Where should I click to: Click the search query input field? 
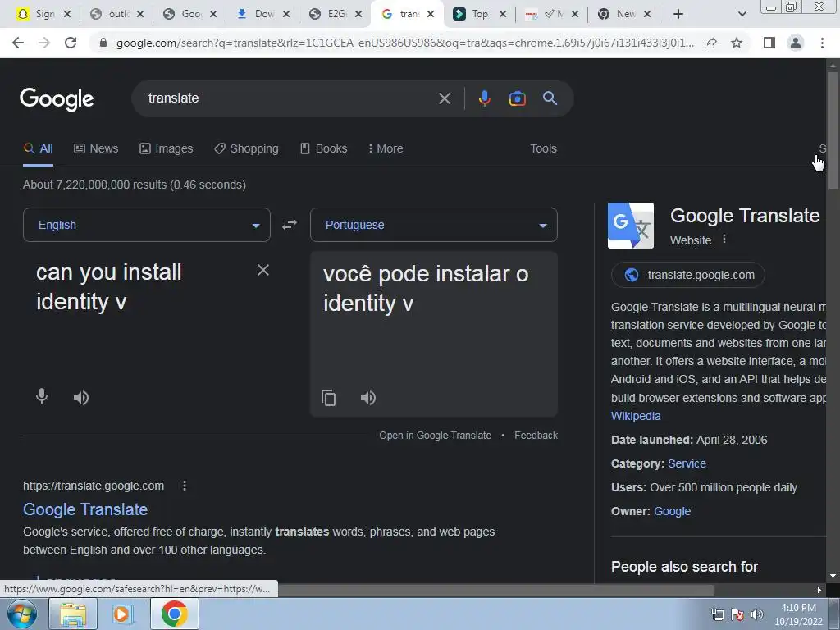pyautogui.click(x=290, y=98)
